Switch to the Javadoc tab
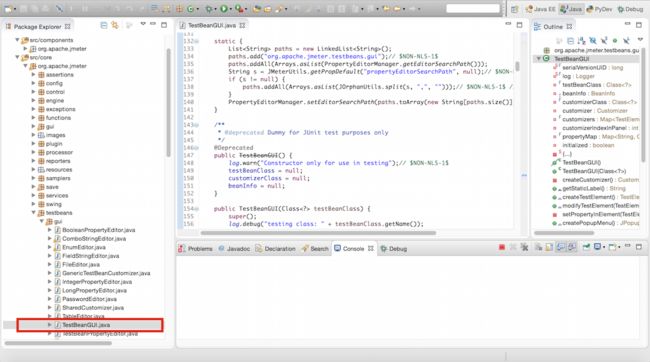 tap(234, 248)
